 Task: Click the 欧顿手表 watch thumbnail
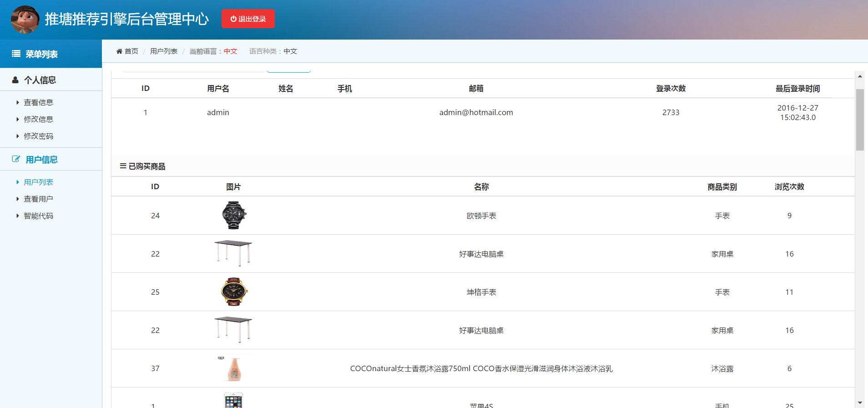click(x=233, y=215)
